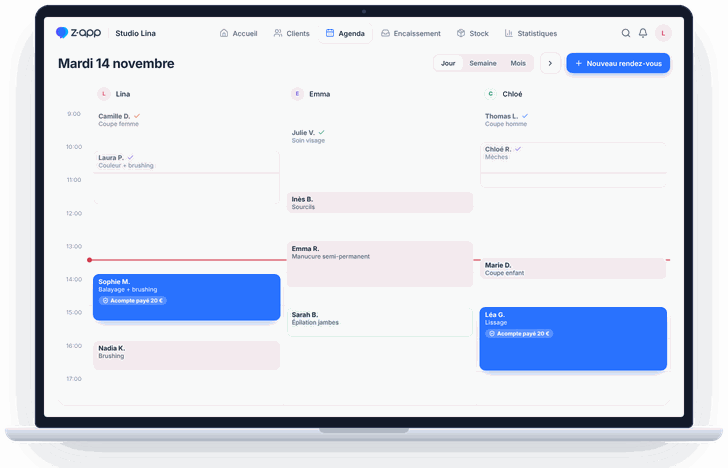Open Camille D. Coupe femme appointment
This screenshot has height=468, width=728.
click(186, 120)
